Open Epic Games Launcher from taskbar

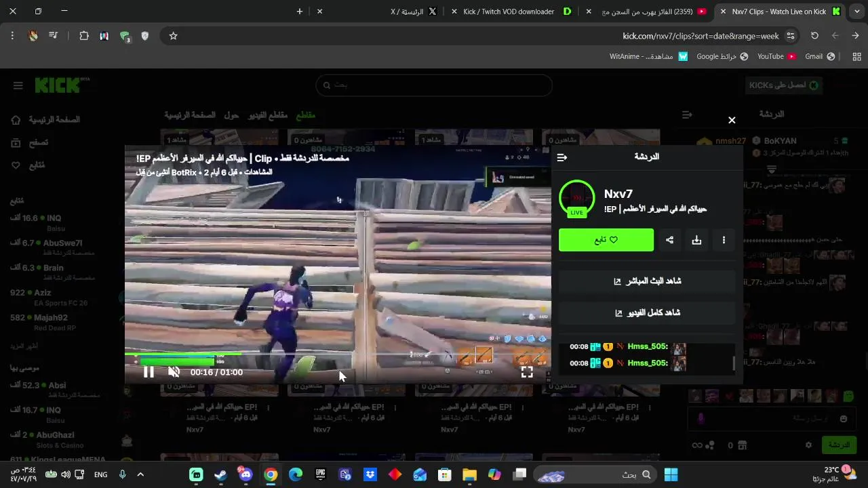(x=320, y=474)
